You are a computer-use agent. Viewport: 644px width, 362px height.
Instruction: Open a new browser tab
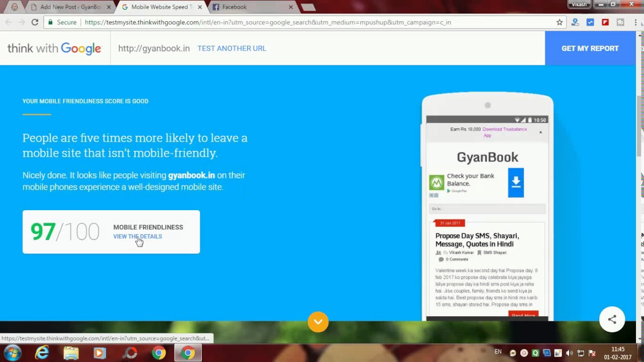click(308, 7)
